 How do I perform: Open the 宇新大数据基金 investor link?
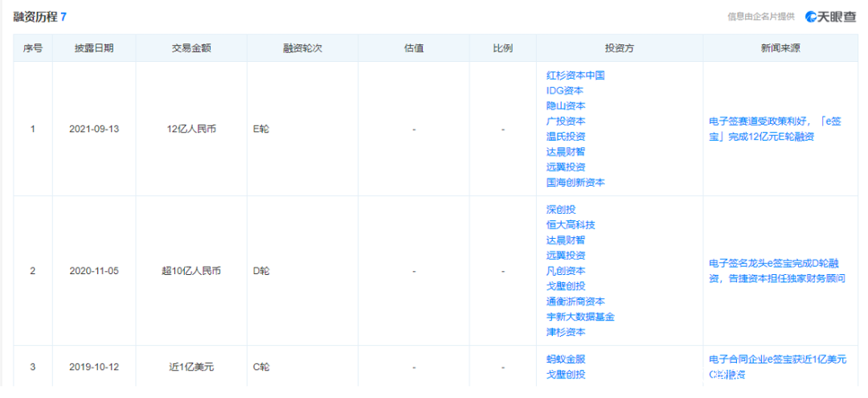pos(580,317)
